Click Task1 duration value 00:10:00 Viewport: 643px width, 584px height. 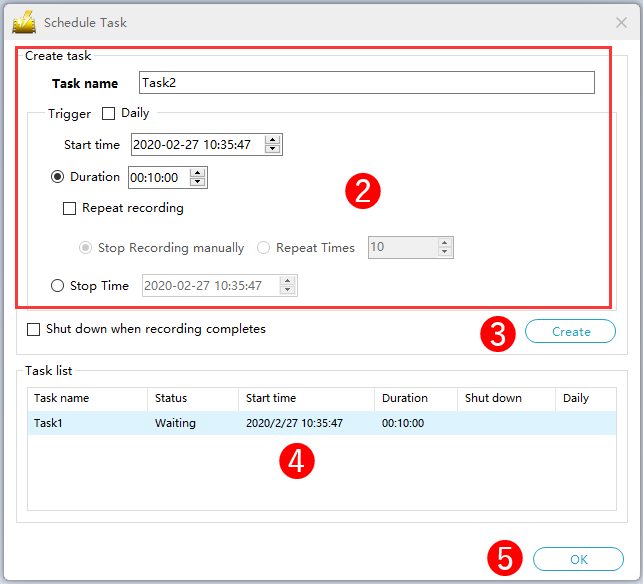[403, 423]
